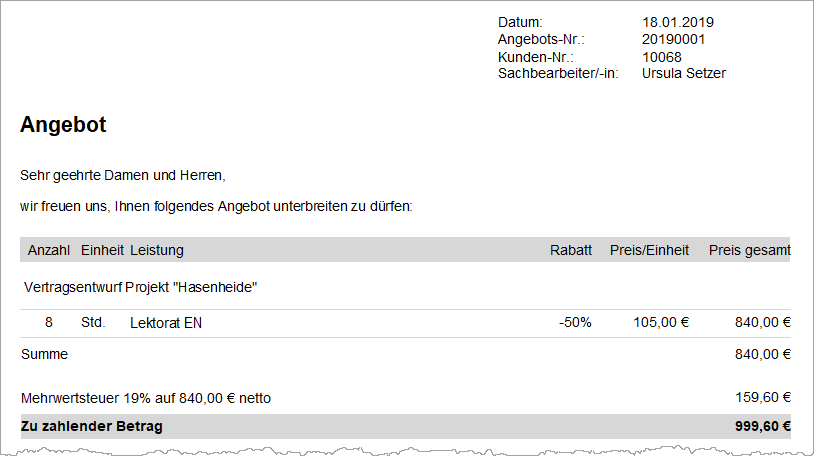Screen dimensions: 814x456
Task: Click the quantity 8 in the table
Action: pyautogui.click(x=49, y=323)
